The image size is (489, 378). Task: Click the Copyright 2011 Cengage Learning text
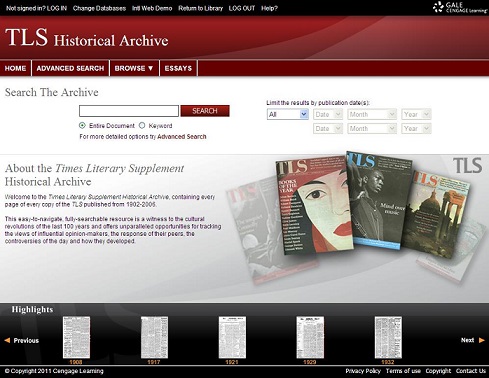[x=54, y=371]
